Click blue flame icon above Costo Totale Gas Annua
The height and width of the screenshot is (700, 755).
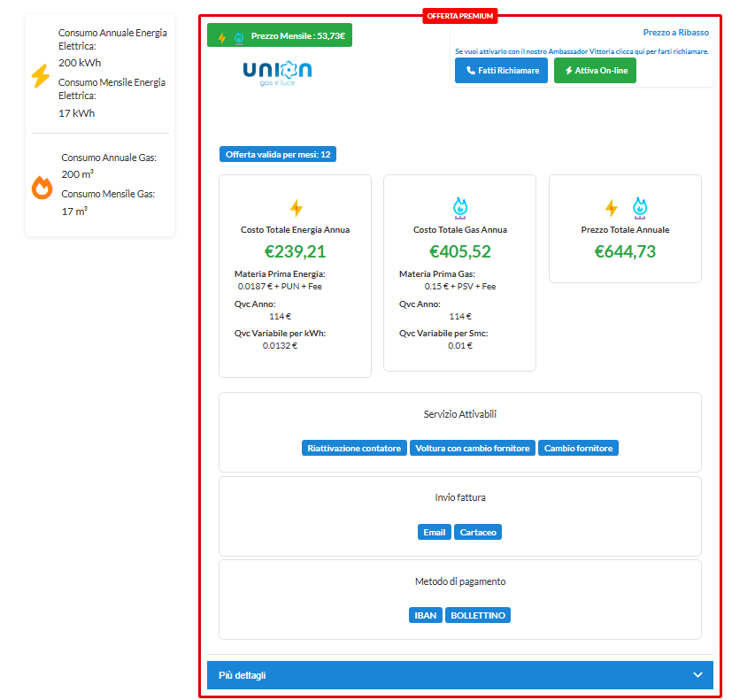click(x=460, y=207)
